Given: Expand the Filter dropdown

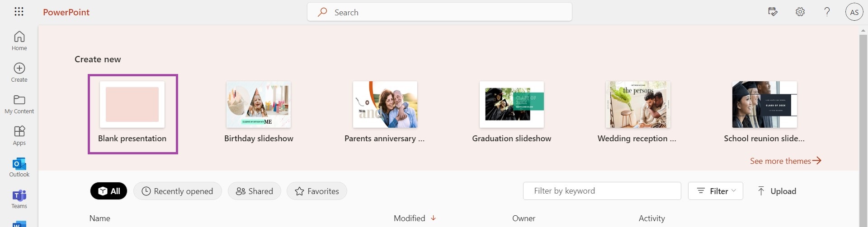Looking at the screenshot, I should (717, 191).
